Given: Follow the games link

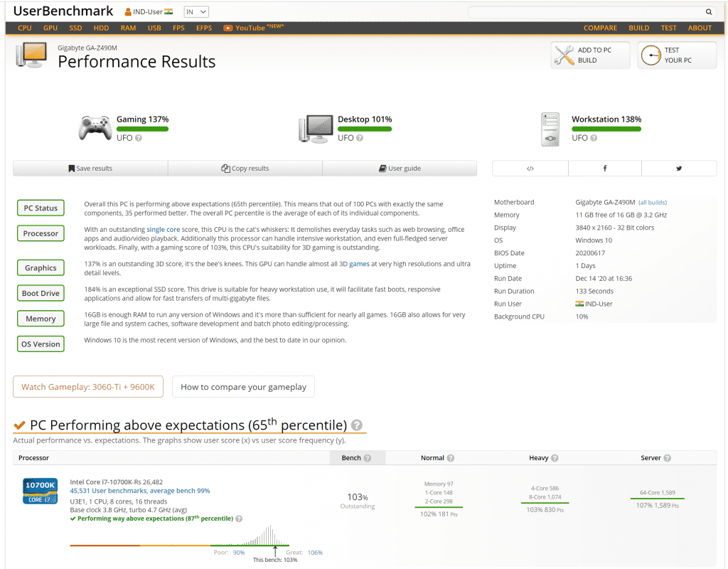Looking at the screenshot, I should tap(359, 264).
